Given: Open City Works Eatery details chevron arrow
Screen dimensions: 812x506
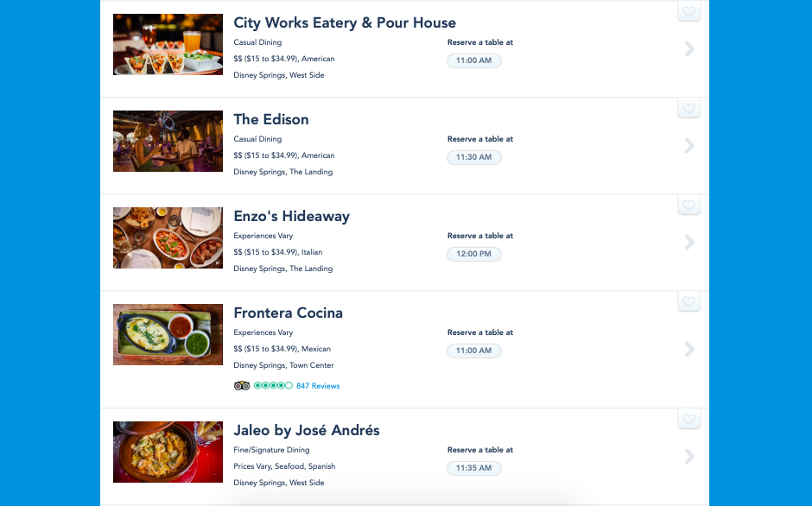Looking at the screenshot, I should [x=689, y=49].
